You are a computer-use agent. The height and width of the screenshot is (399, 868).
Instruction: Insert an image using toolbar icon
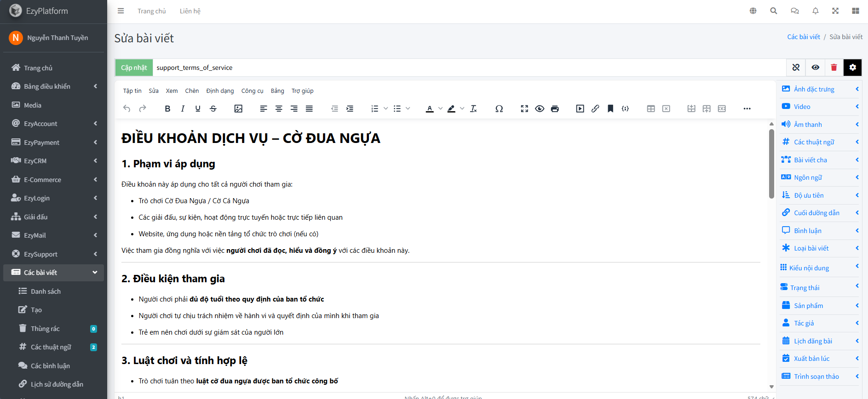238,109
